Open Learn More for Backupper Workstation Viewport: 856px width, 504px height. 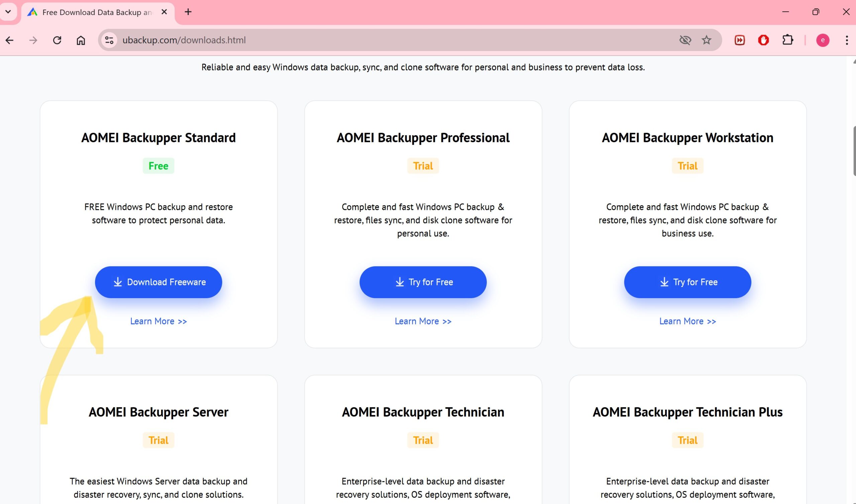pyautogui.click(x=687, y=321)
